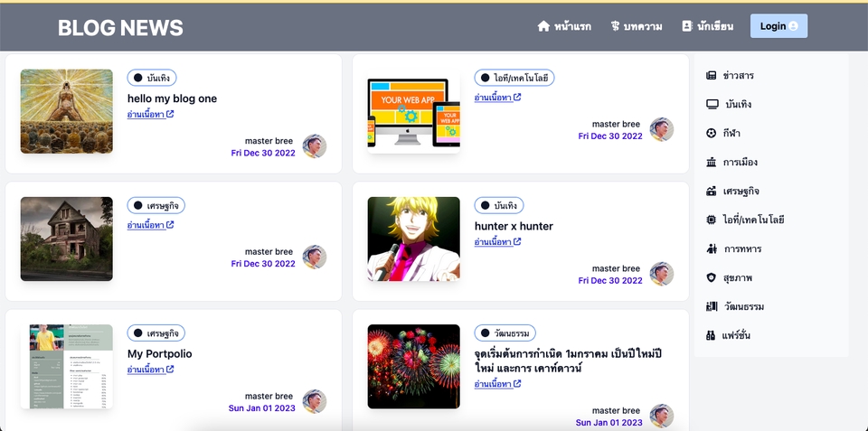Screen dimensions: 868x431
Task: Click the fireworks post thumbnail
Action: (x=413, y=366)
